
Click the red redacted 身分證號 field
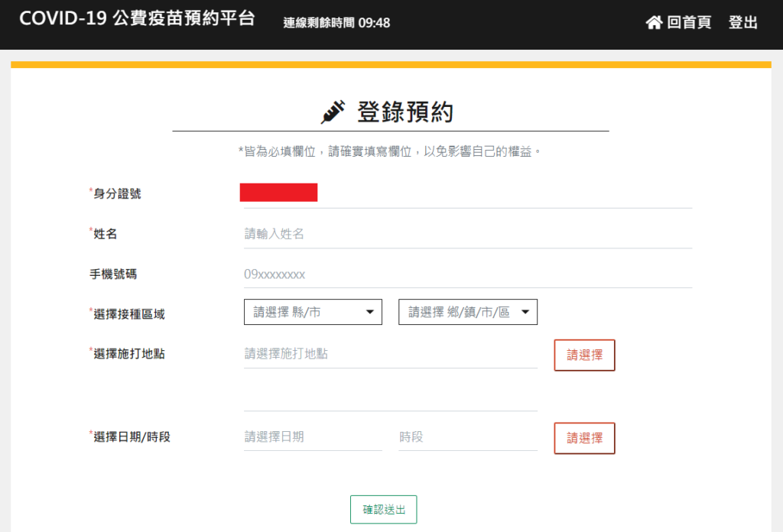tap(278, 193)
